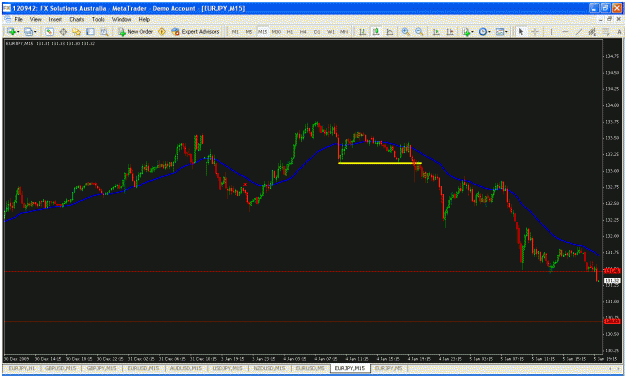The image size is (625, 376).
Task: Open the Window menu
Action: point(121,19)
